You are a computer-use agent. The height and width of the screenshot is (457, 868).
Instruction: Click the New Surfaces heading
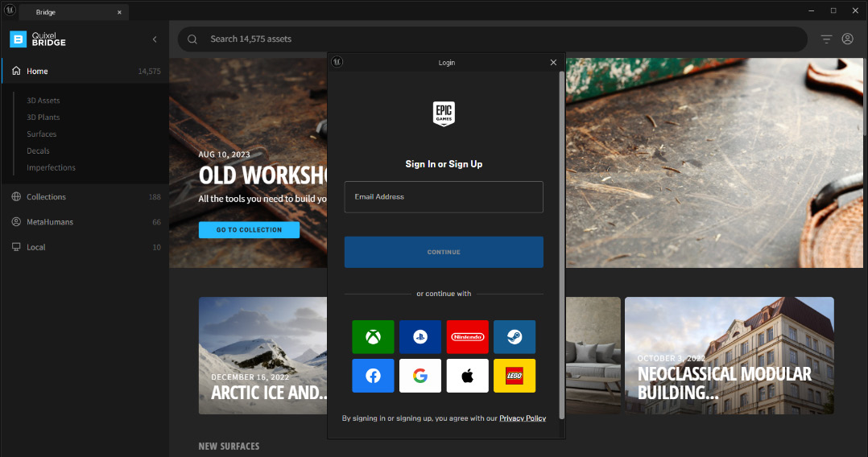pyautogui.click(x=229, y=446)
